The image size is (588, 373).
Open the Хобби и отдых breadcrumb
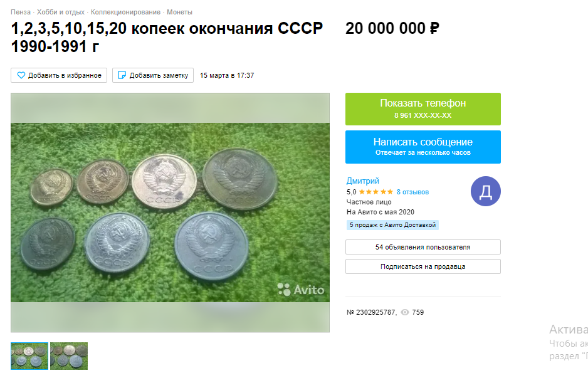point(61,12)
